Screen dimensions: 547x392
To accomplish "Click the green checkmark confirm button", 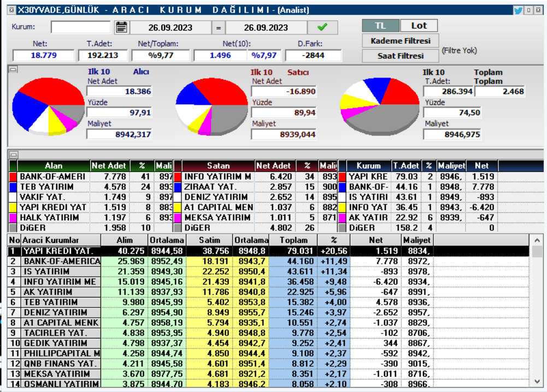I will [322, 27].
